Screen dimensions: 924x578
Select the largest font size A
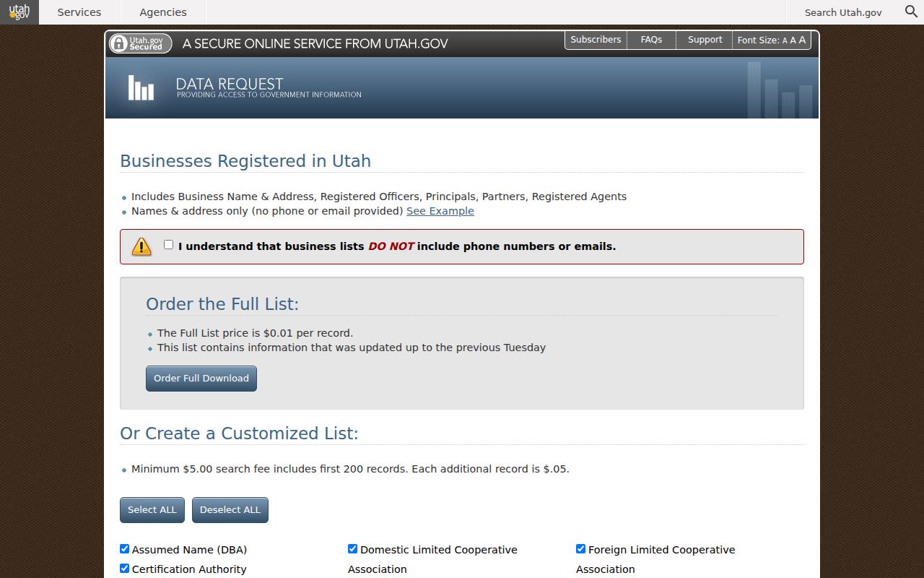(x=802, y=40)
